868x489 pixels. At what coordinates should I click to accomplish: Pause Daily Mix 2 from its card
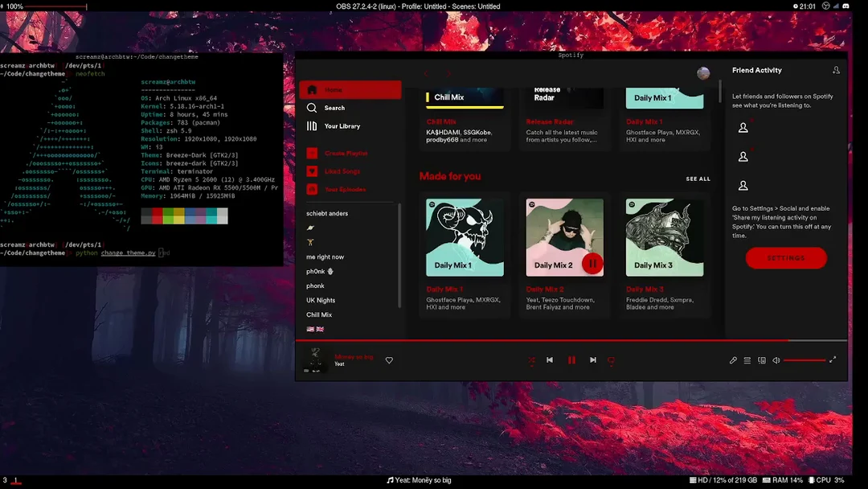tap(592, 263)
